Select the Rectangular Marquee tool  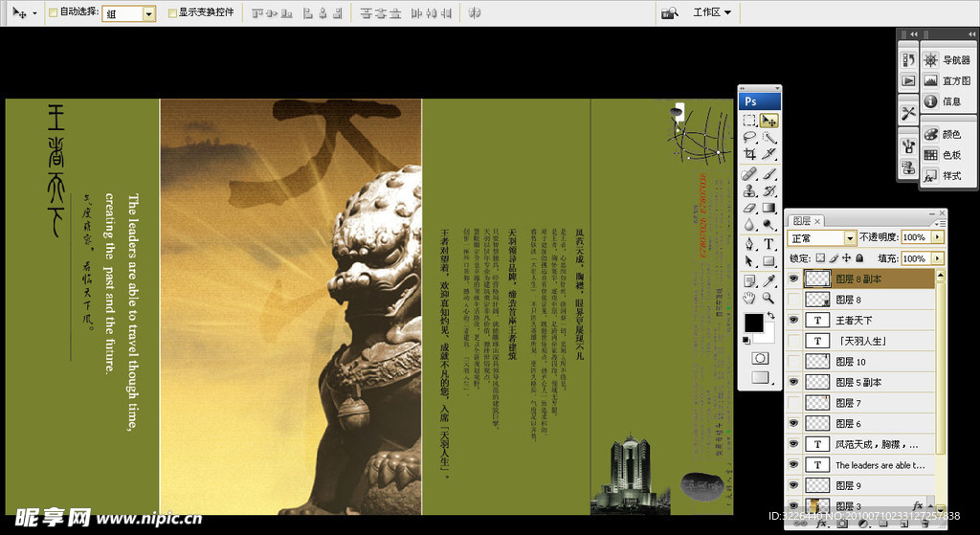click(749, 121)
